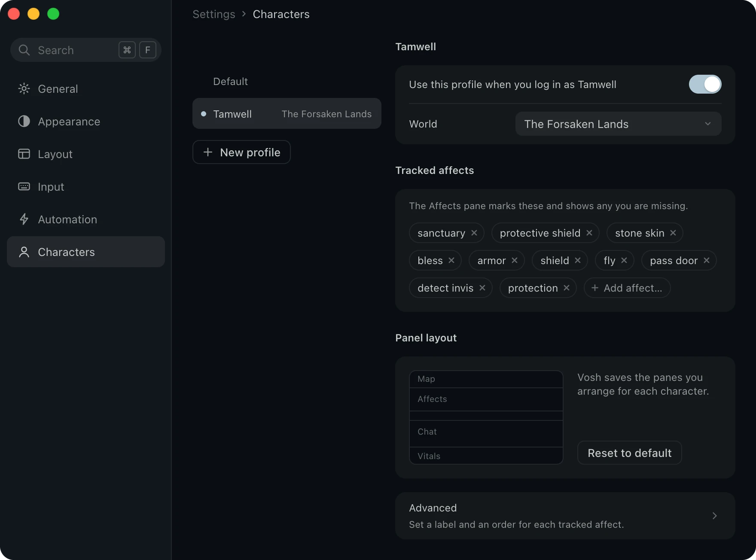Image resolution: width=756 pixels, height=560 pixels.
Task: Click the search magnifier icon
Action: 24,50
